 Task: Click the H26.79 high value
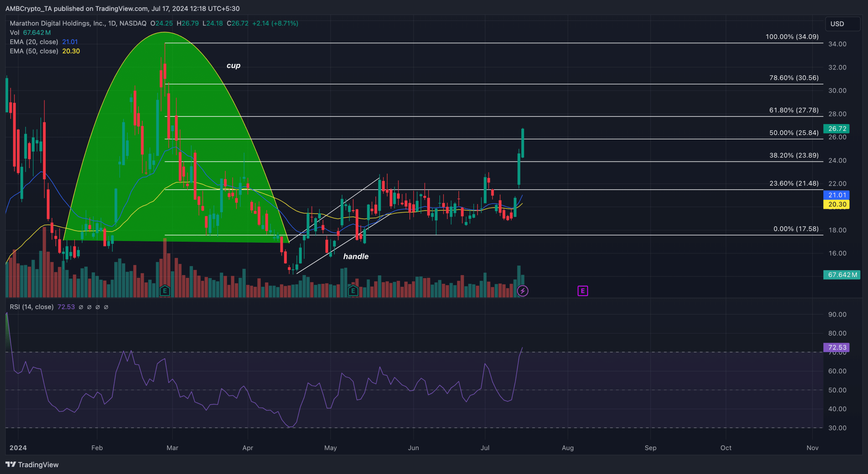point(188,23)
